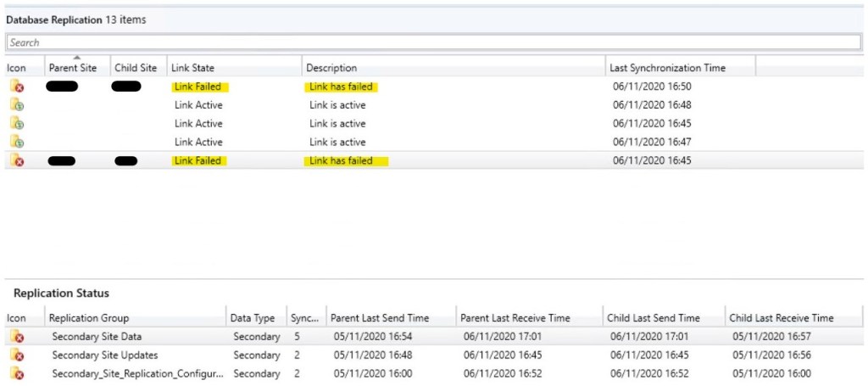Click active link icon synced at 16:45
The image size is (868, 386).
[17, 124]
